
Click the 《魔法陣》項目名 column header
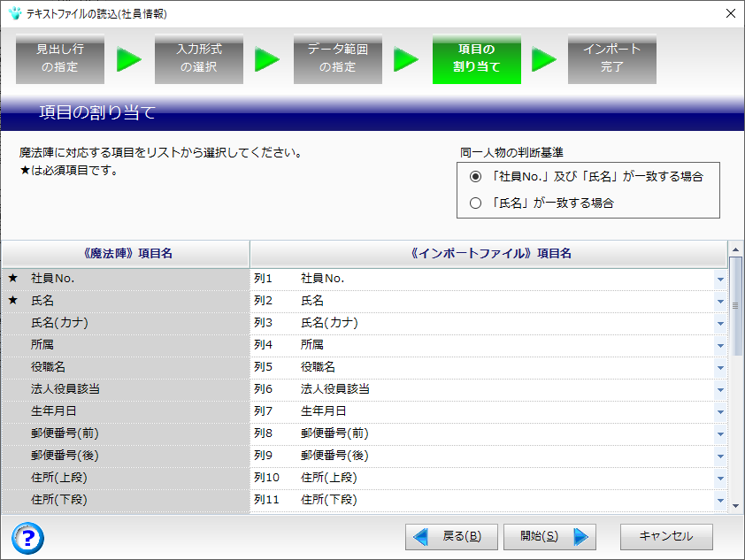click(126, 254)
